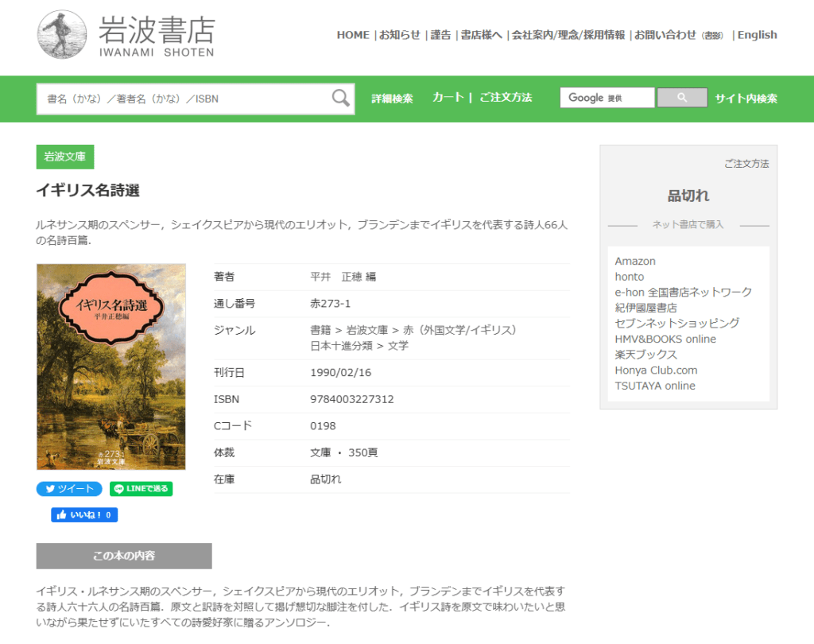
Task: Share via the Twitter tweet button
Action: coord(69,489)
